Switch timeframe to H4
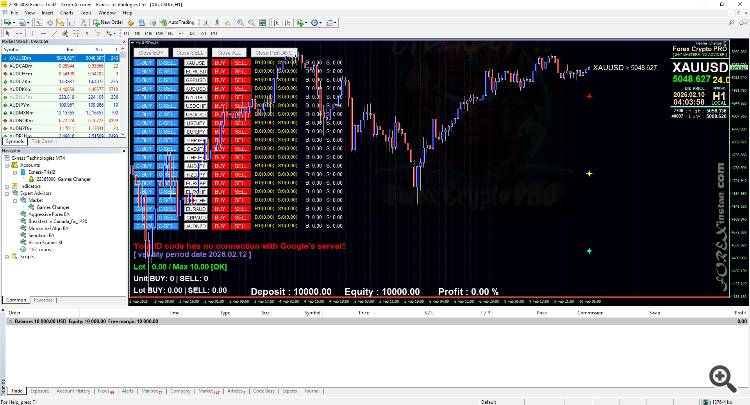Image resolution: width=750 pixels, height=405 pixels. 181,33
